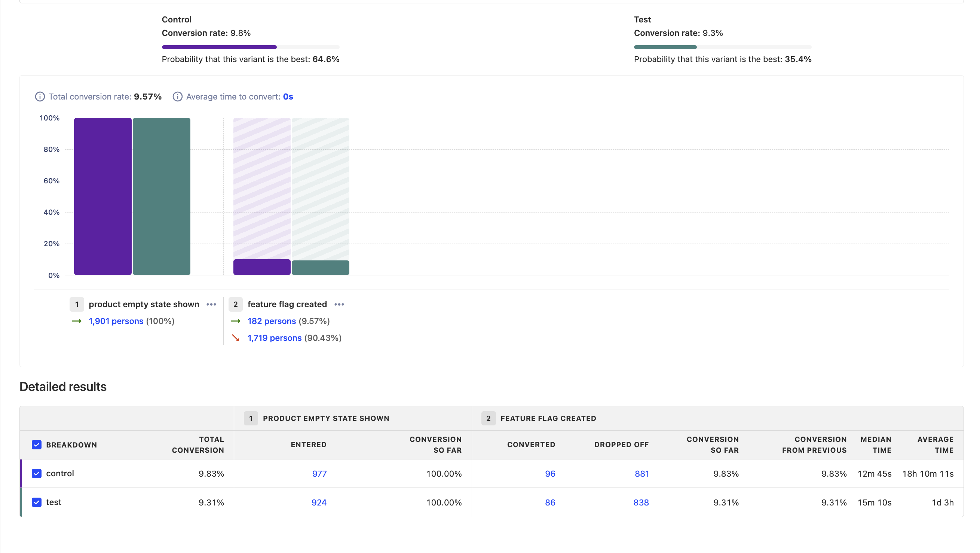980x553 pixels.
Task: Open the options menu for product empty state shown
Action: pos(211,305)
